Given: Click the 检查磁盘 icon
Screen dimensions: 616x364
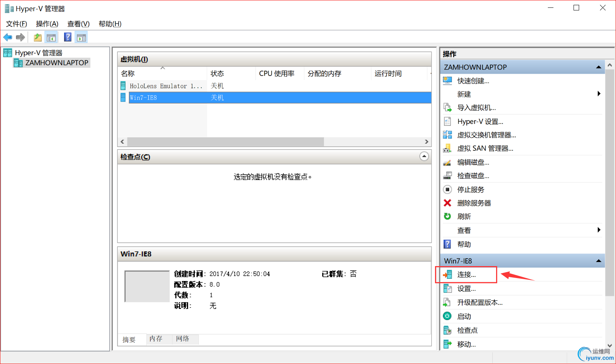Looking at the screenshot, I should [x=447, y=176].
